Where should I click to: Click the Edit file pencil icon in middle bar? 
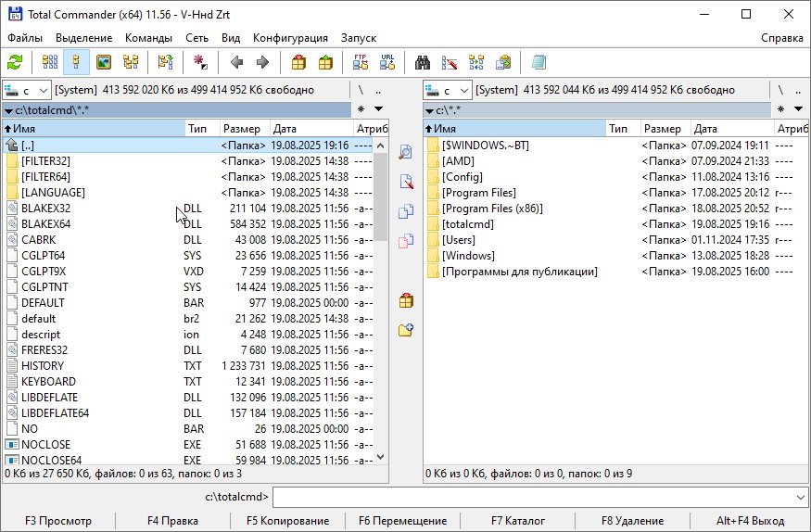tap(406, 182)
